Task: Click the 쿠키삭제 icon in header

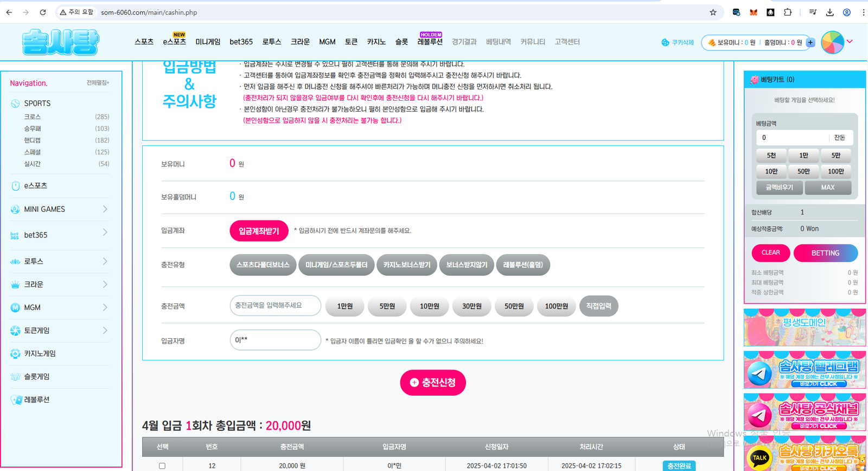Action: (665, 42)
